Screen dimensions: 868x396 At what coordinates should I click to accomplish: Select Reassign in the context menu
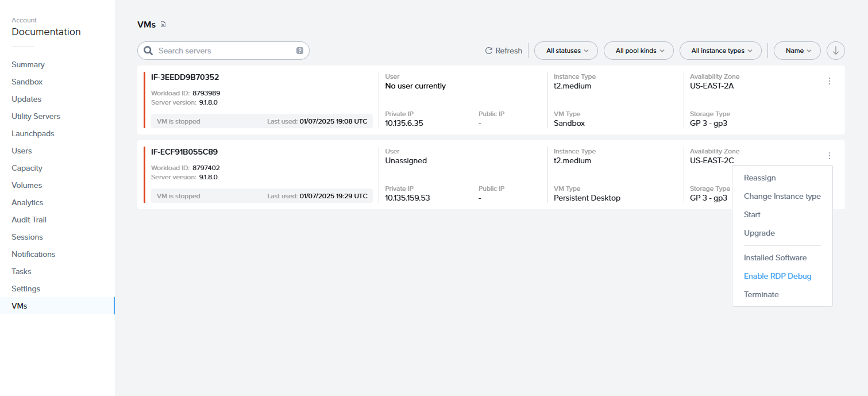point(759,178)
